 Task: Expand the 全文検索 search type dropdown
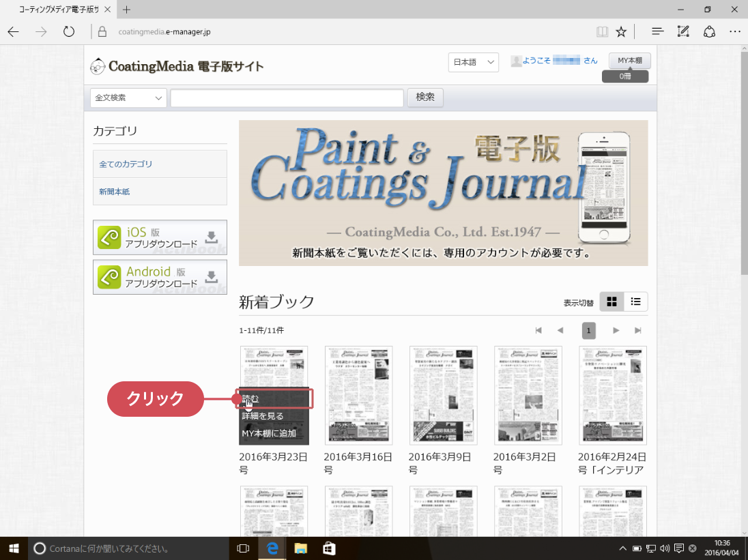(x=128, y=98)
